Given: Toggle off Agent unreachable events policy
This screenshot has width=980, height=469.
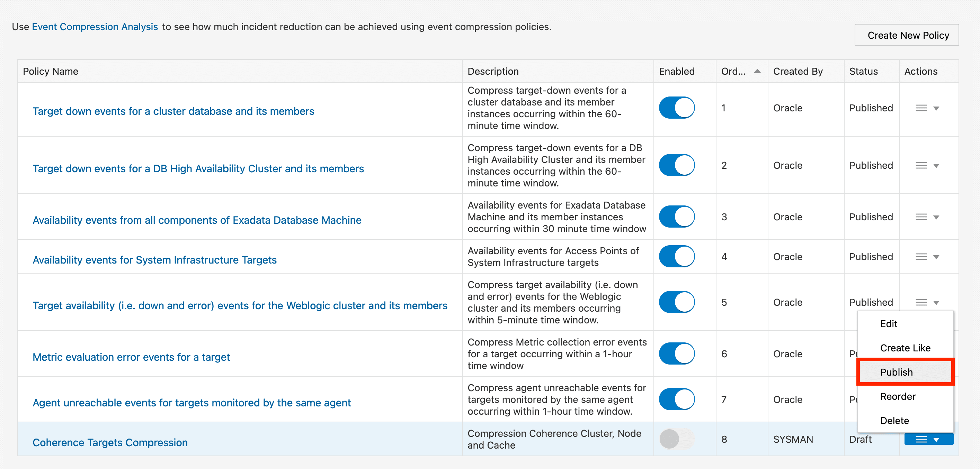Looking at the screenshot, I should 676,399.
